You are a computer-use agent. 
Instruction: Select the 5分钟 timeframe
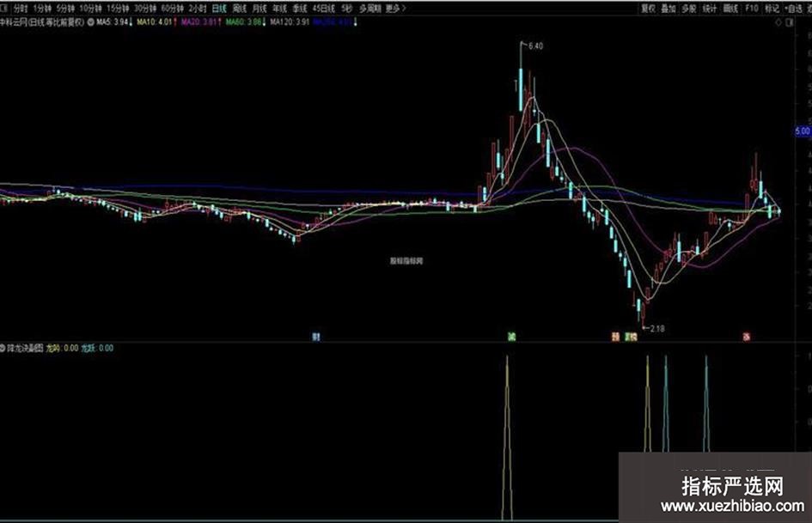(66, 9)
